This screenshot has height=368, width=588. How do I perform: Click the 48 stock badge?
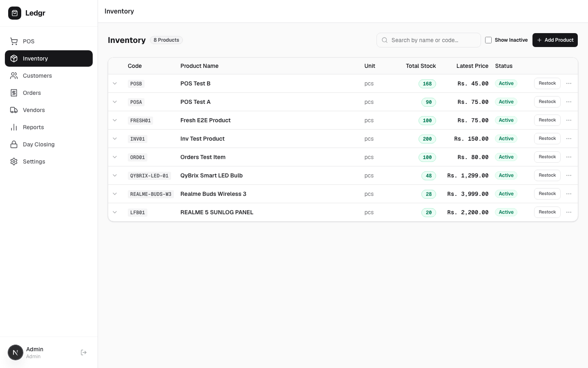429,176
